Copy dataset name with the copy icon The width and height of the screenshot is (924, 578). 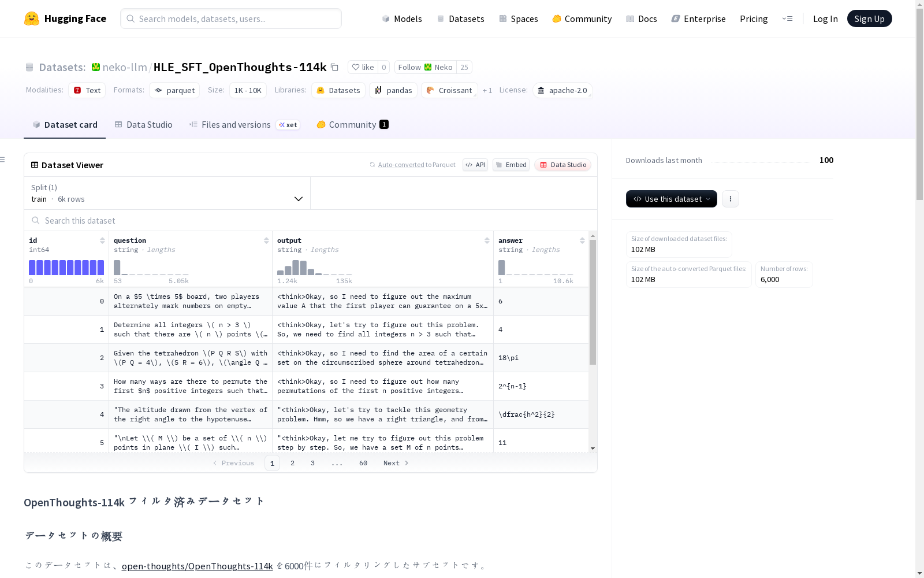click(334, 67)
